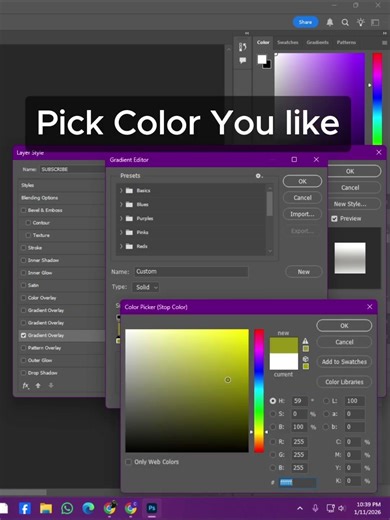This screenshot has width=390, height=520.
Task: Expand the Reds presets folder
Action: tap(121, 246)
